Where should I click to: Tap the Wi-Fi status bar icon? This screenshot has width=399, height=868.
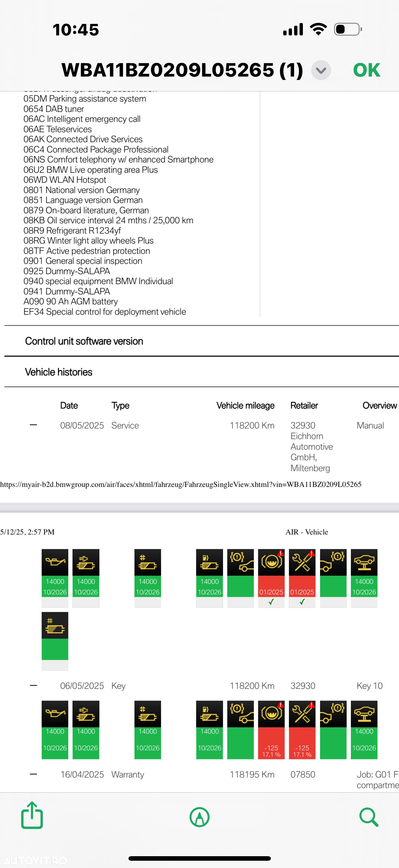318,29
